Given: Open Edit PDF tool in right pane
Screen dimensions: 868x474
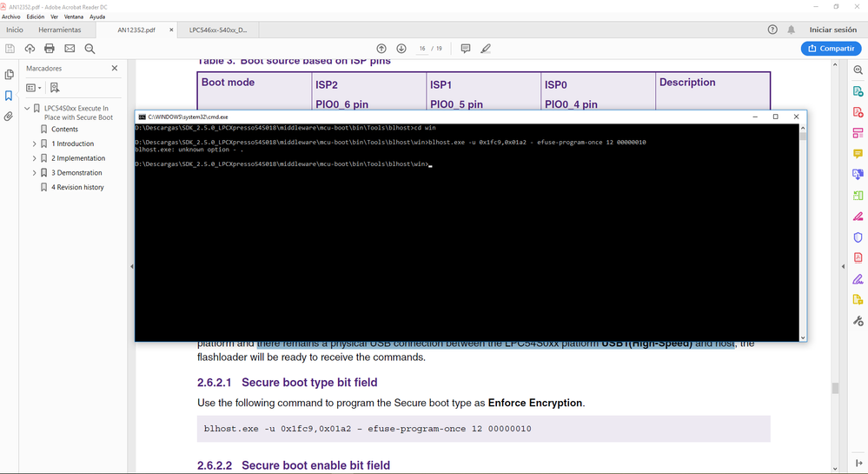Looking at the screenshot, I should 858,133.
